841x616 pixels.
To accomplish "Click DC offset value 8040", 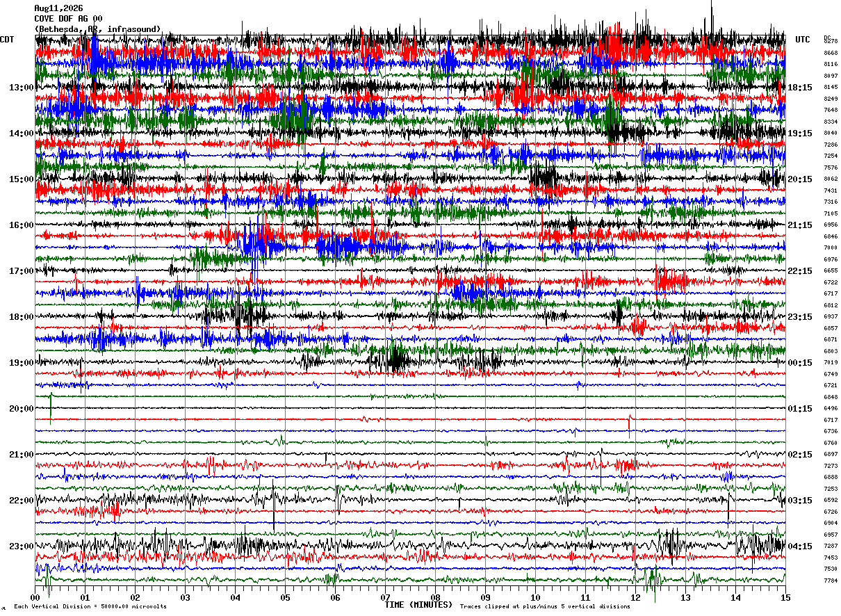I will pyautogui.click(x=831, y=133).
